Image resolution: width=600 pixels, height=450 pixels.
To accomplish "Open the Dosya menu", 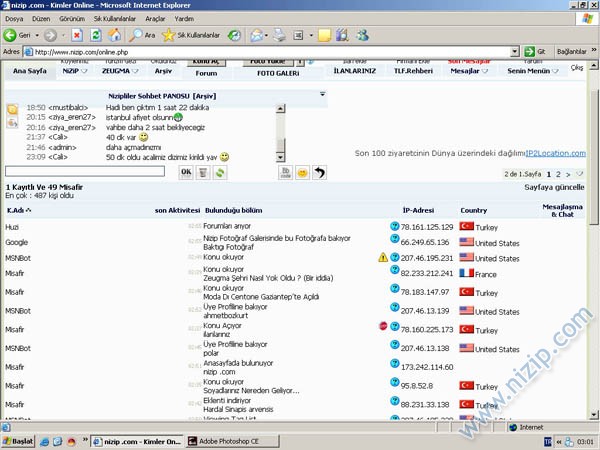I will [14, 19].
